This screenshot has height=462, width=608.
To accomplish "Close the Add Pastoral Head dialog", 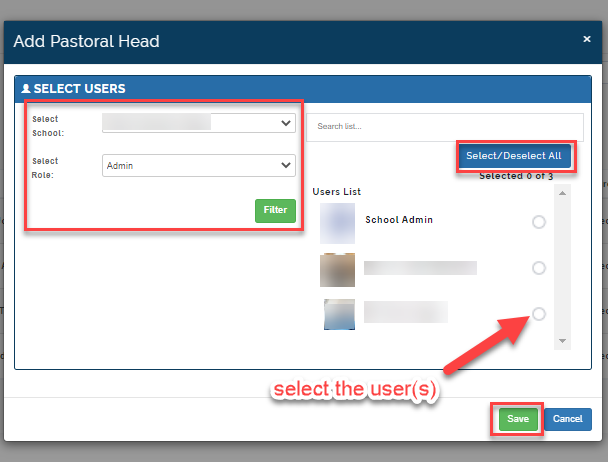I will (x=587, y=39).
